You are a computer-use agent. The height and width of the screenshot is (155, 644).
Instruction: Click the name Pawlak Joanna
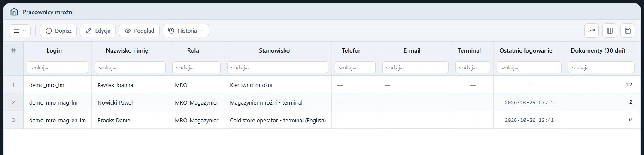[115, 85]
